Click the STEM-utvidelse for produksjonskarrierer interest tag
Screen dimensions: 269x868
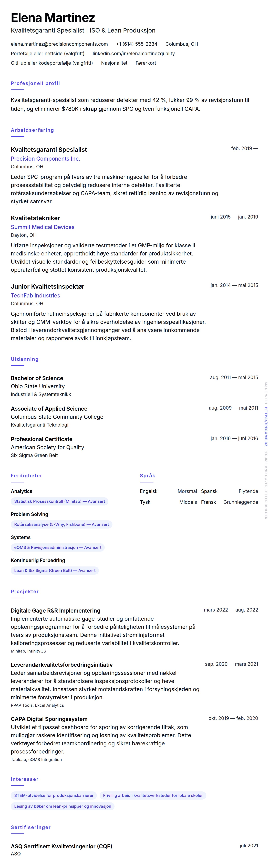pos(54,795)
